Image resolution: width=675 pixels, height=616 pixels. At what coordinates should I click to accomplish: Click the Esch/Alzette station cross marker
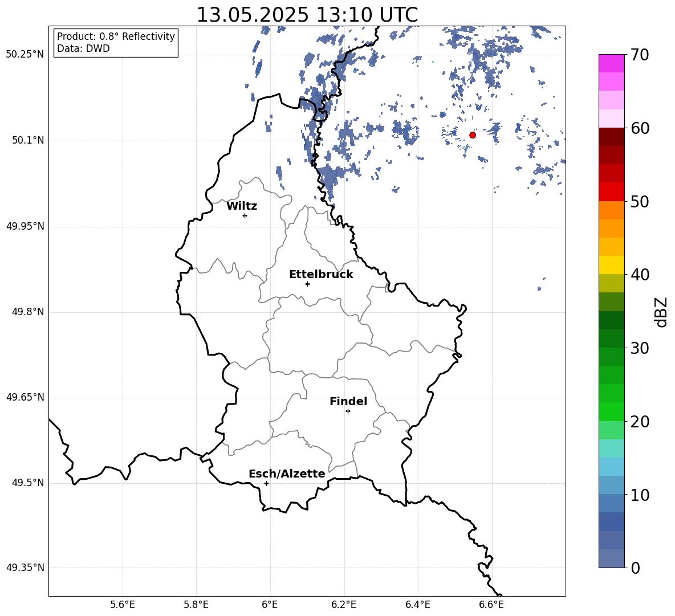266,483
